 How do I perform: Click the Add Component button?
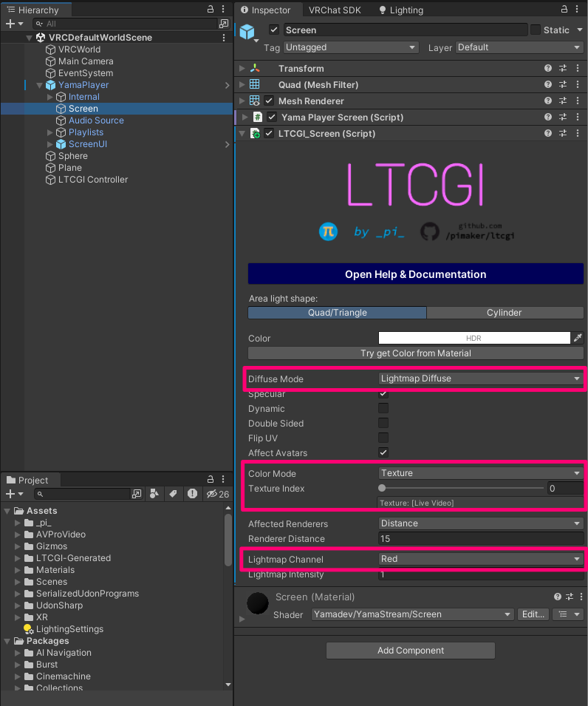[x=411, y=650]
